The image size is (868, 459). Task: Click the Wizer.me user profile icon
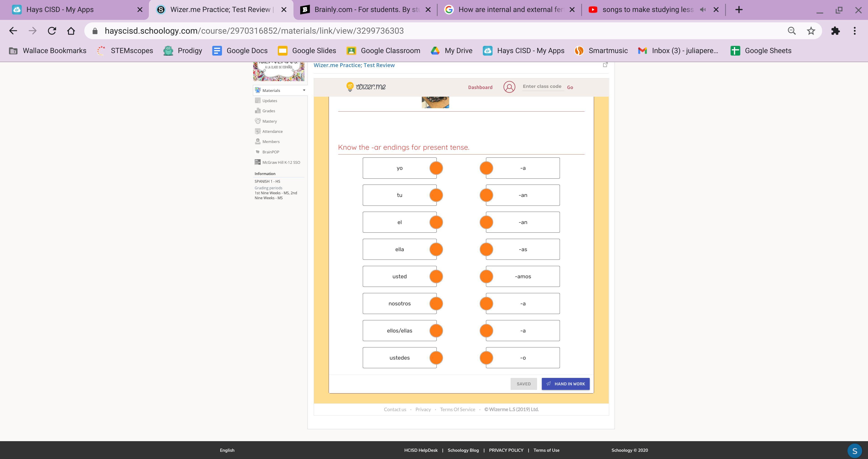(509, 87)
